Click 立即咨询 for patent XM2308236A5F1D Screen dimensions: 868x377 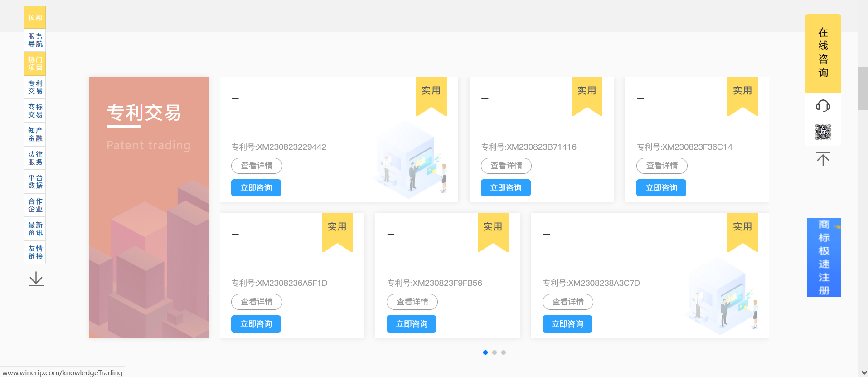tap(256, 324)
